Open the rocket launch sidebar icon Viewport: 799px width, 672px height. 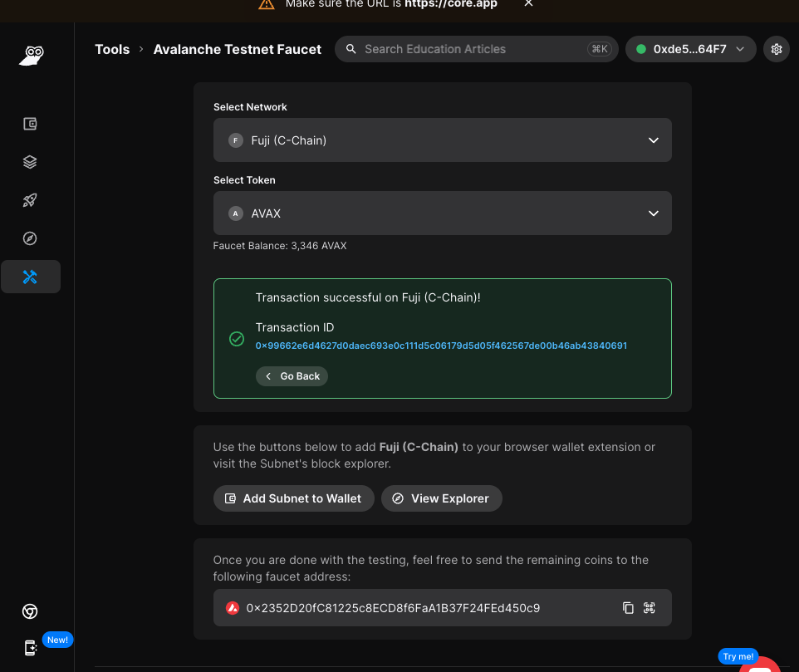coord(30,200)
